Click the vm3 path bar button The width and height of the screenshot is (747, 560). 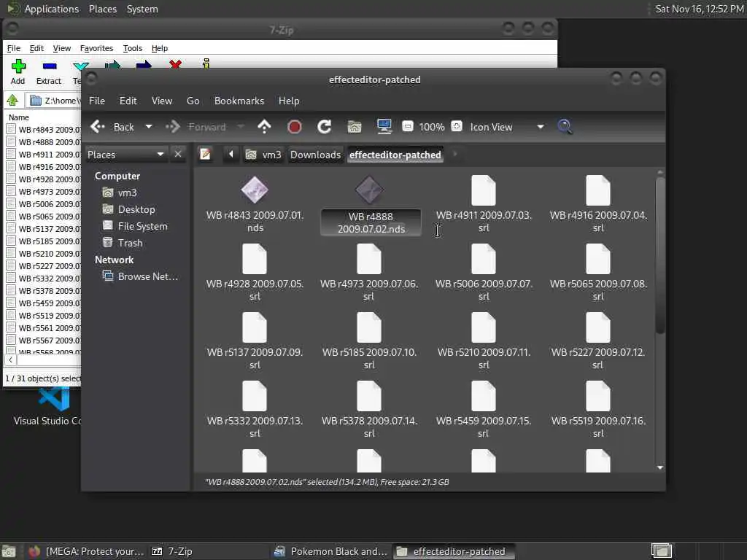(263, 155)
